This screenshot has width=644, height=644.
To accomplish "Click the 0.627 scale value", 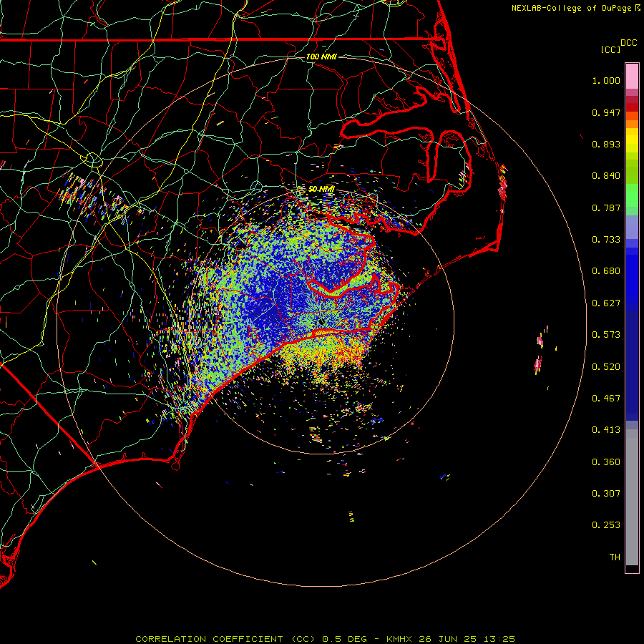I will click(x=606, y=303).
